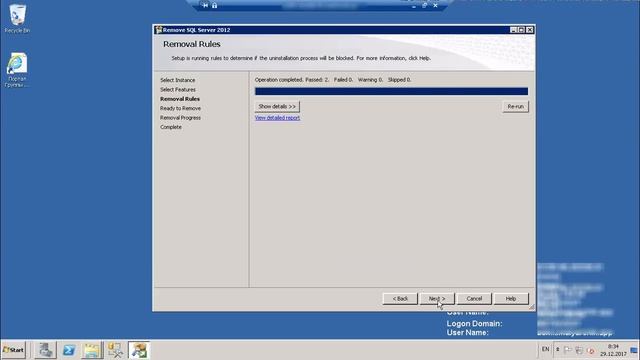Select the Removal Progress step
Viewport: 640px width, 360px height.
pyautogui.click(x=180, y=118)
